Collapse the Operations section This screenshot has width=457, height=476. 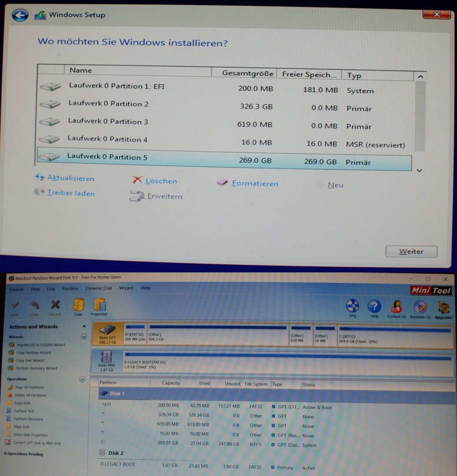point(82,379)
